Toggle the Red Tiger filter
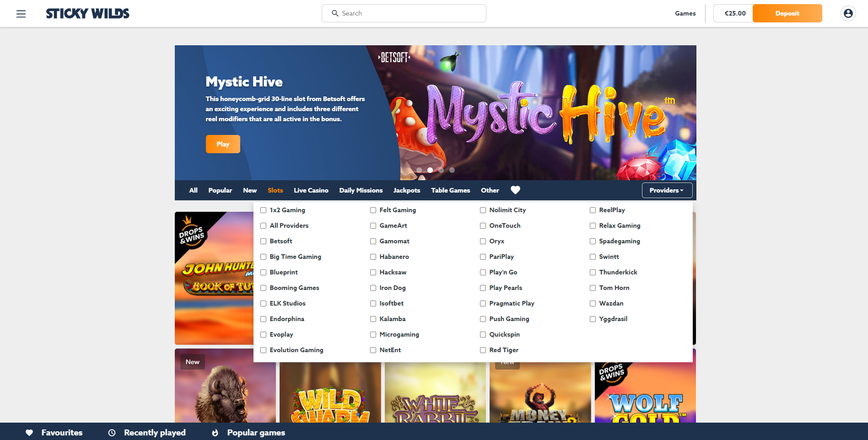 [483, 350]
